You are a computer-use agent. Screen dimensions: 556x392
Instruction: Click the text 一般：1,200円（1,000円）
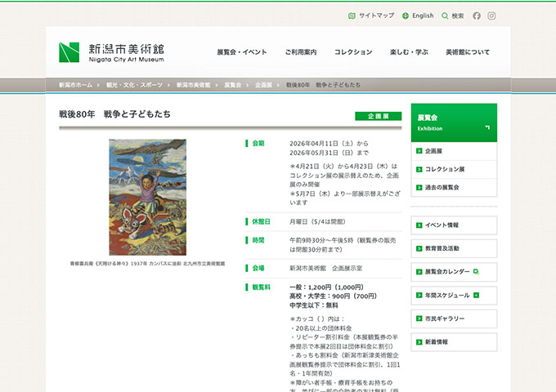tap(326, 287)
